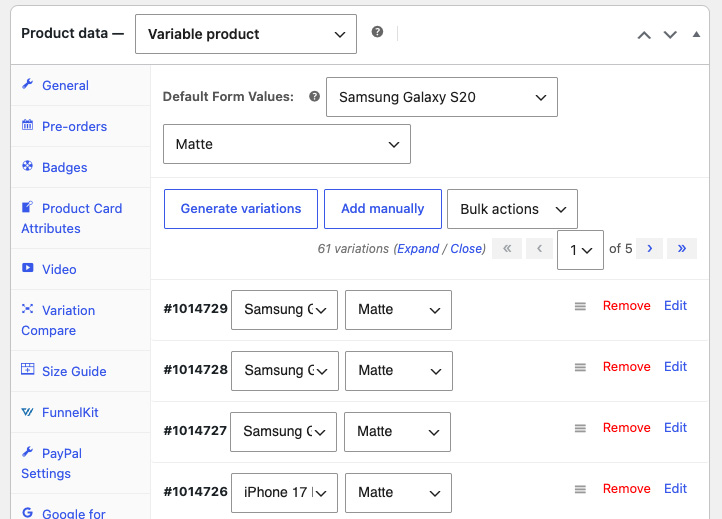722x519 pixels.
Task: Click the 61 variations count text
Action: (x=353, y=249)
